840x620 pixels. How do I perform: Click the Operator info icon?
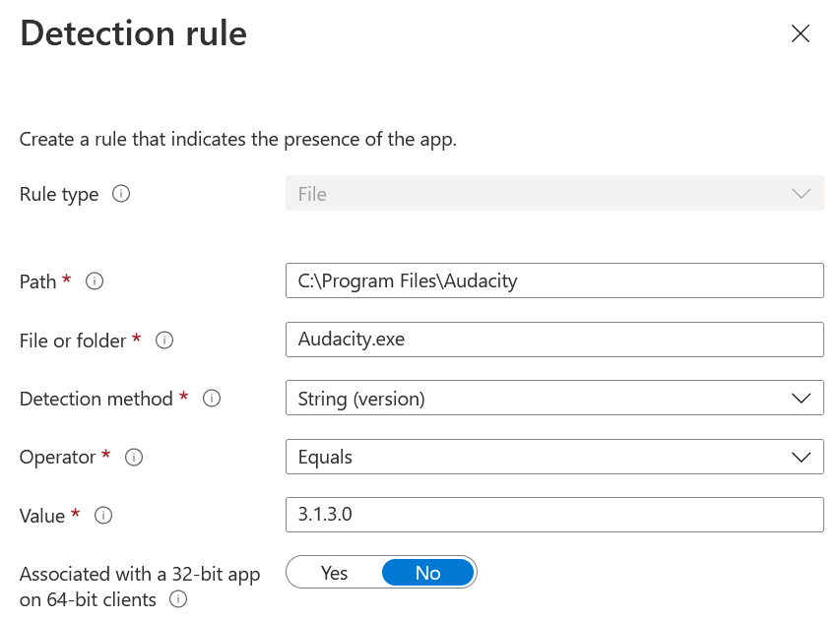(135, 458)
